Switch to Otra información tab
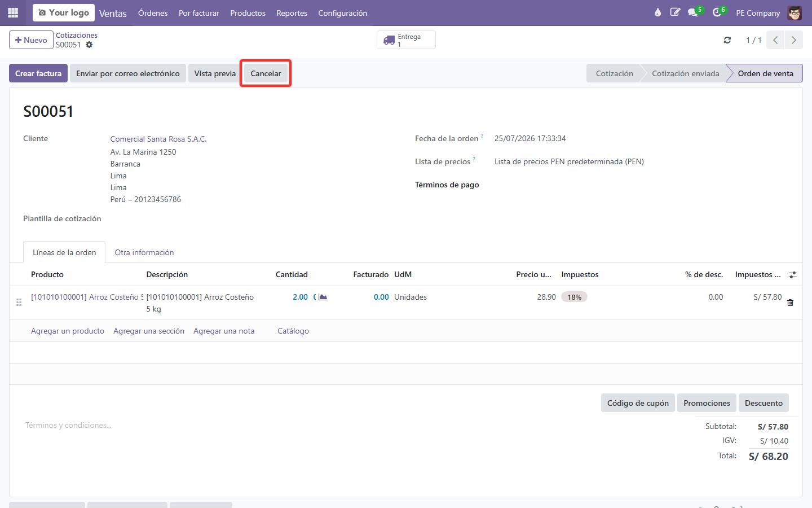 [x=144, y=252]
